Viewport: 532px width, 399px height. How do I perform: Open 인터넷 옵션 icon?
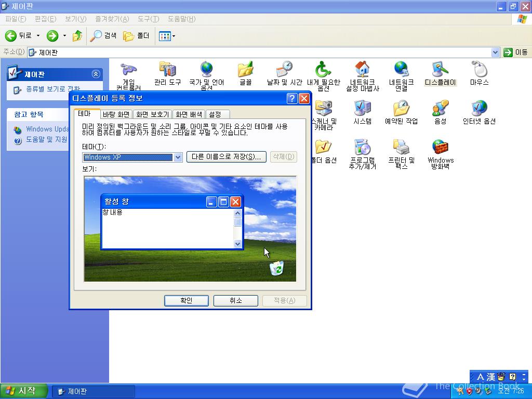(479, 112)
